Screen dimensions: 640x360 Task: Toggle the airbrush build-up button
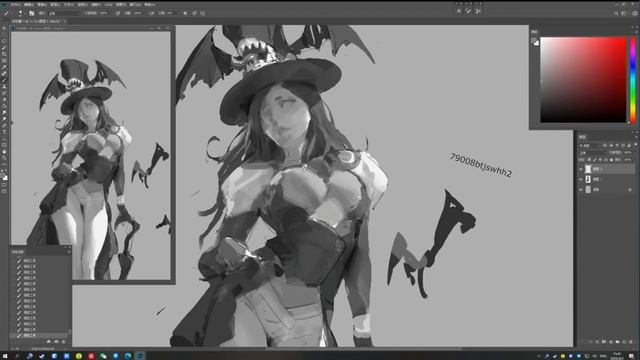151,13
